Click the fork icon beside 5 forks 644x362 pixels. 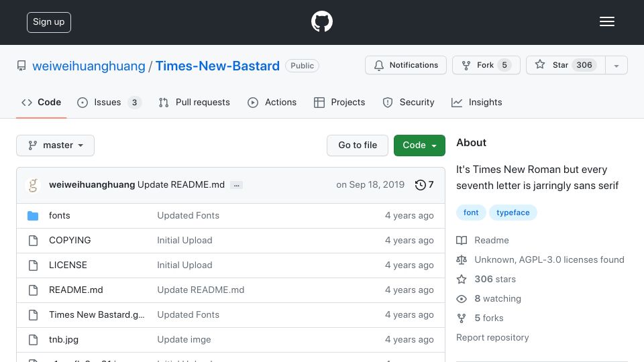pyautogui.click(x=462, y=318)
